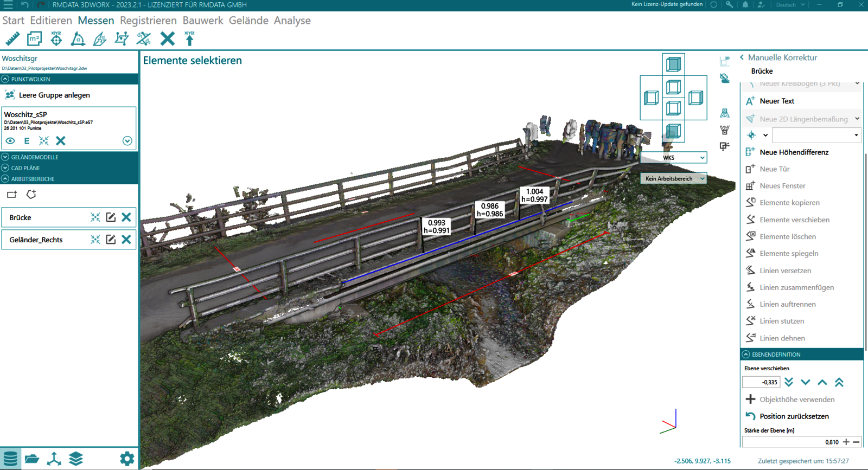This screenshot has width=868, height=470.
Task: Zoom to the Woschitz_sSP point cloud
Action: coord(44,141)
